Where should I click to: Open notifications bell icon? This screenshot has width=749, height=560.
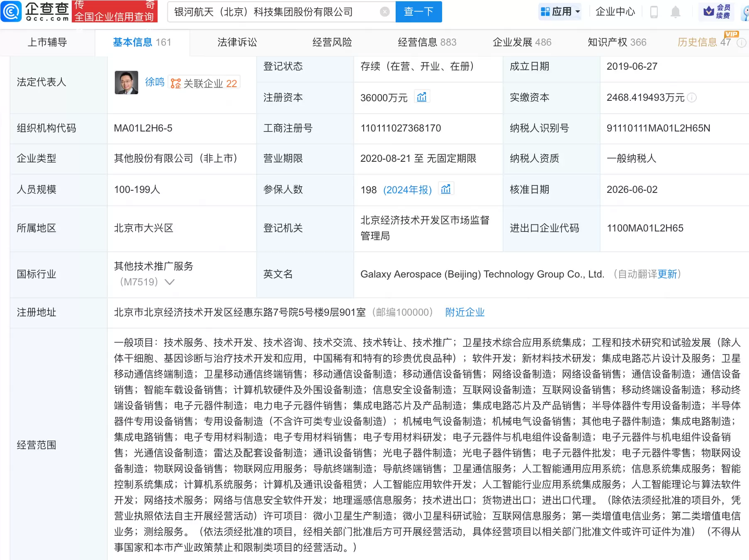click(676, 12)
